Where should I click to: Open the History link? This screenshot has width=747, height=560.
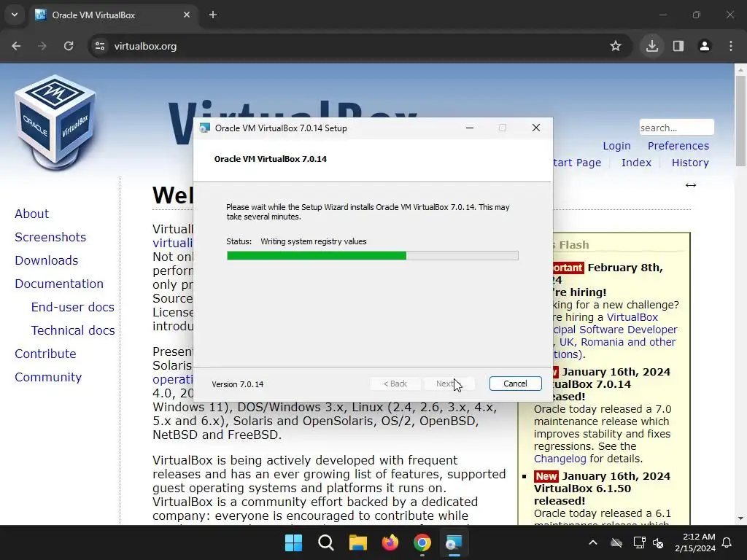coord(690,163)
